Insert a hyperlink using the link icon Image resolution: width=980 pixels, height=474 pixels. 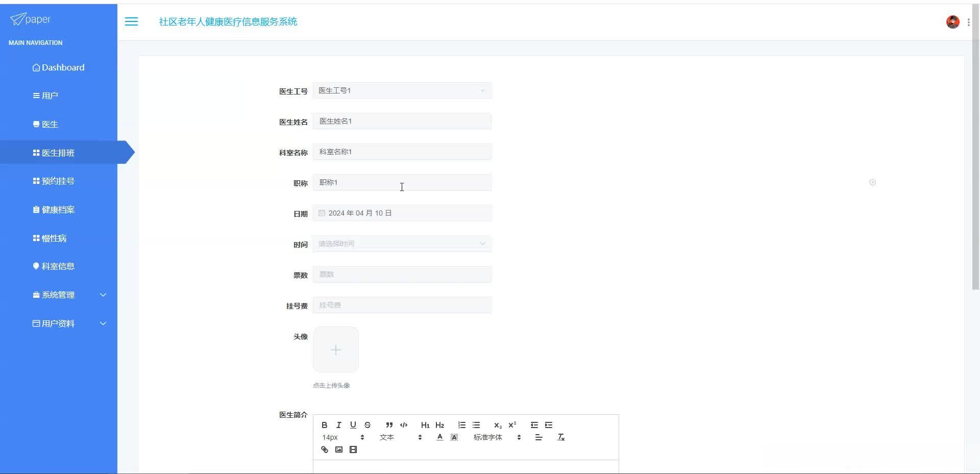(325, 449)
